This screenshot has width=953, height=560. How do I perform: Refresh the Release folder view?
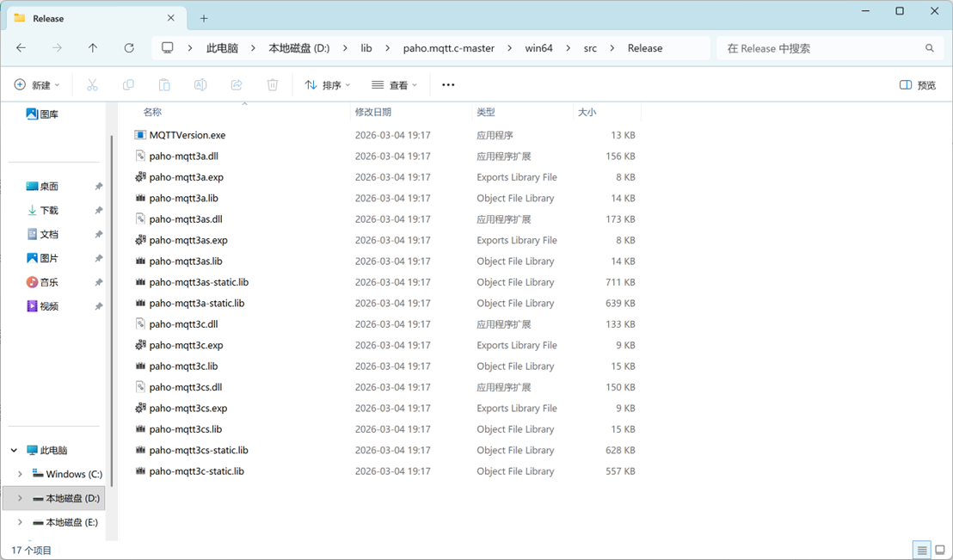pos(129,48)
